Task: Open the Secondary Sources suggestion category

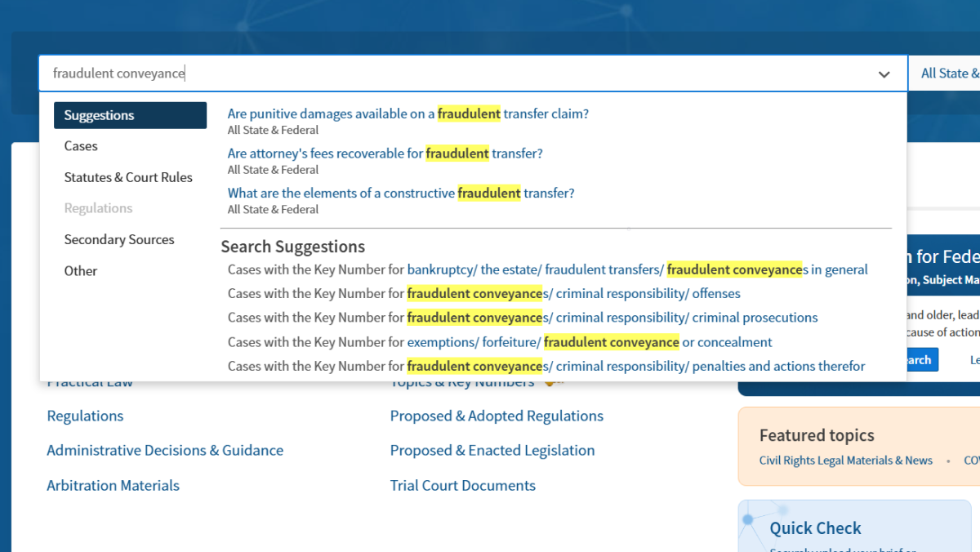Action: [119, 239]
